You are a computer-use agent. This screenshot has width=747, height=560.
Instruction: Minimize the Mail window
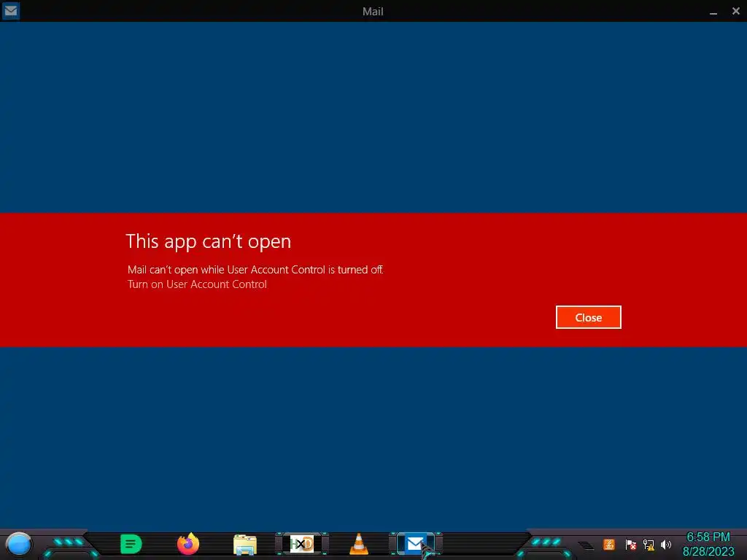click(x=713, y=12)
